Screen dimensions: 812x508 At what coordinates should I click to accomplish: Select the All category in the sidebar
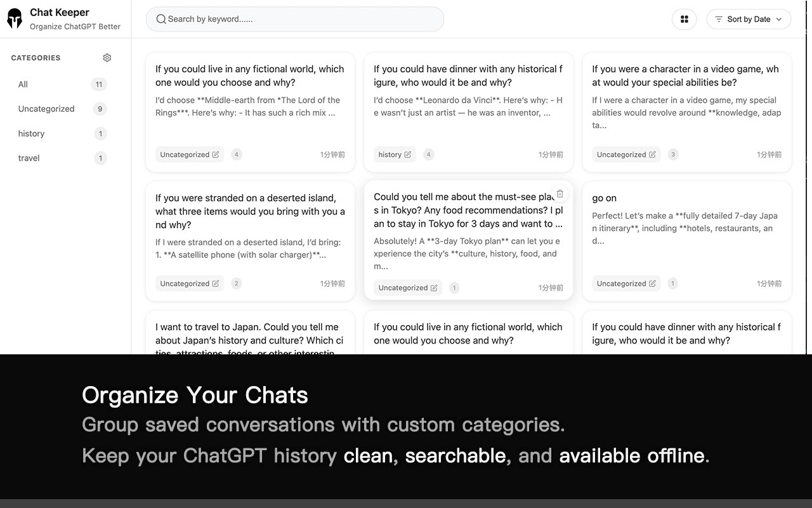pyautogui.click(x=23, y=84)
